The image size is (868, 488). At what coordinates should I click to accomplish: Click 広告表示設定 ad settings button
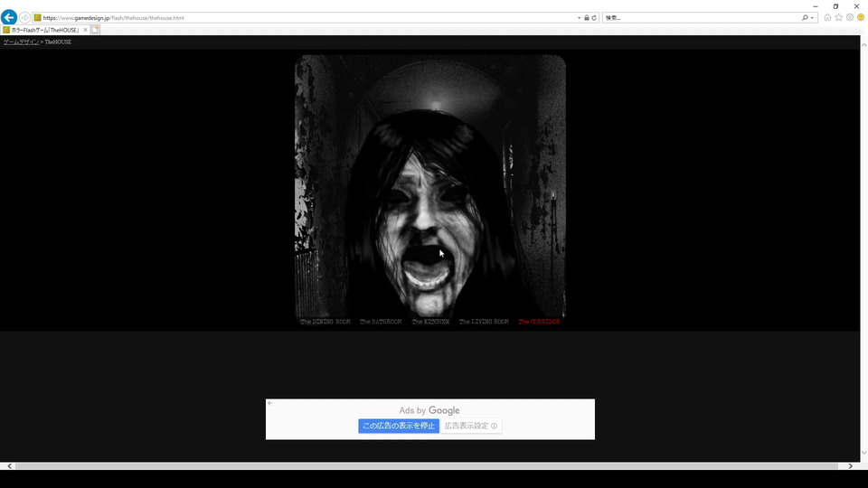pyautogui.click(x=471, y=426)
